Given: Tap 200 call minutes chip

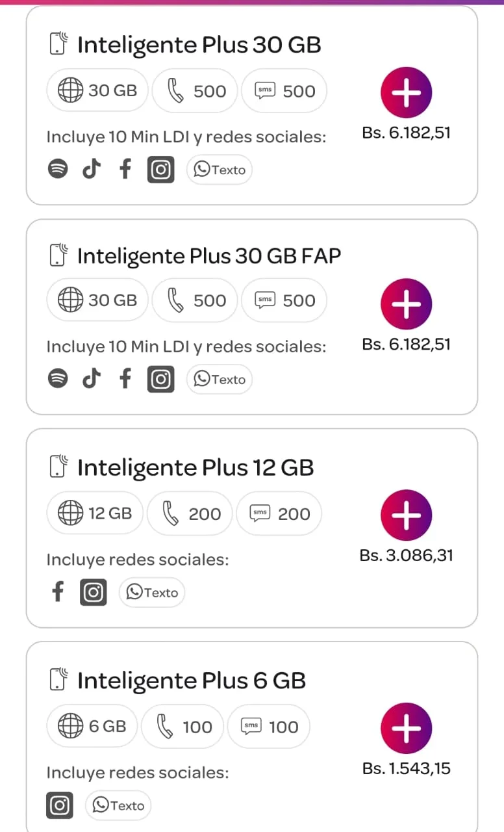Looking at the screenshot, I should 190,513.
